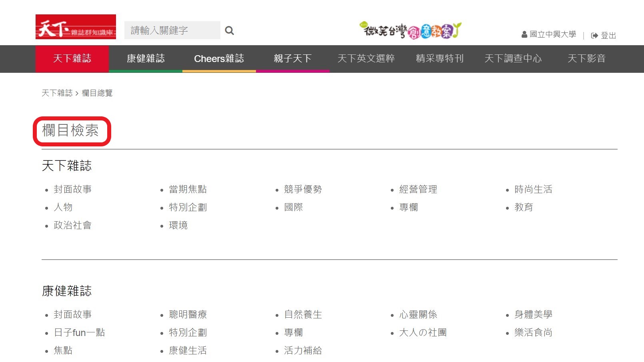
Task: Open the 活力補給 column link
Action: coord(303,350)
